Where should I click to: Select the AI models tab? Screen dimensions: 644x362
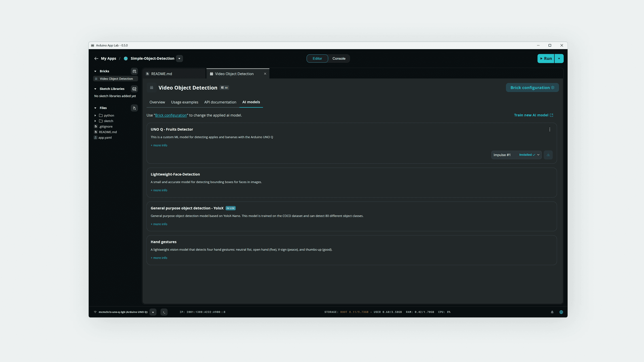[251, 102]
